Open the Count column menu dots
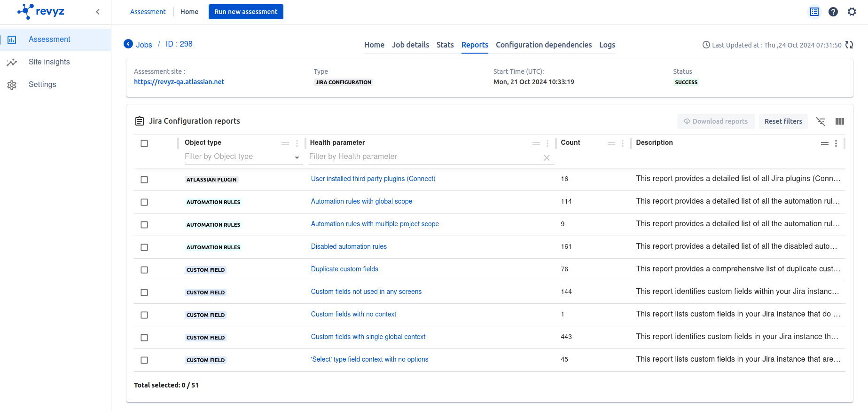Screen dimensions: 868x411 pyautogui.click(x=623, y=143)
